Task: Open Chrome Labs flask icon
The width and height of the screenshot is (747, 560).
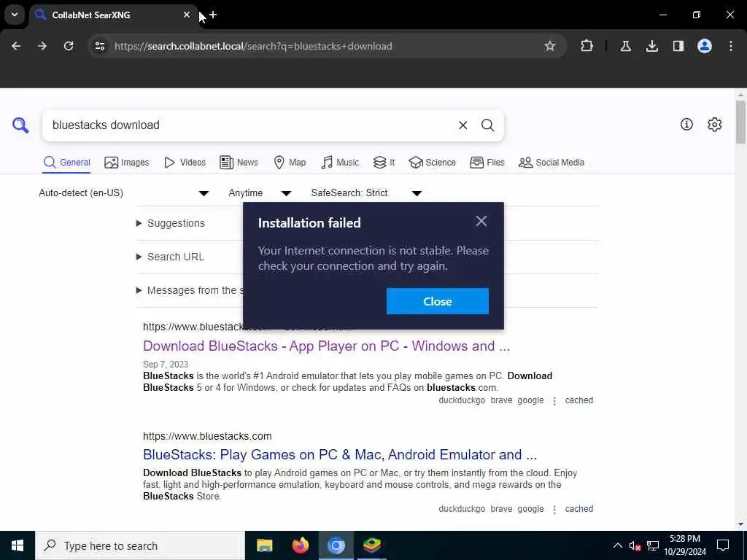Action: point(625,46)
